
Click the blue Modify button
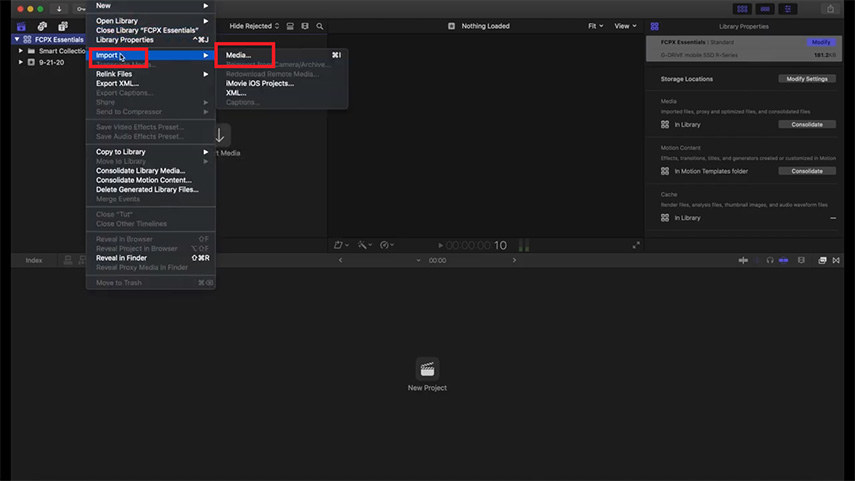click(821, 42)
